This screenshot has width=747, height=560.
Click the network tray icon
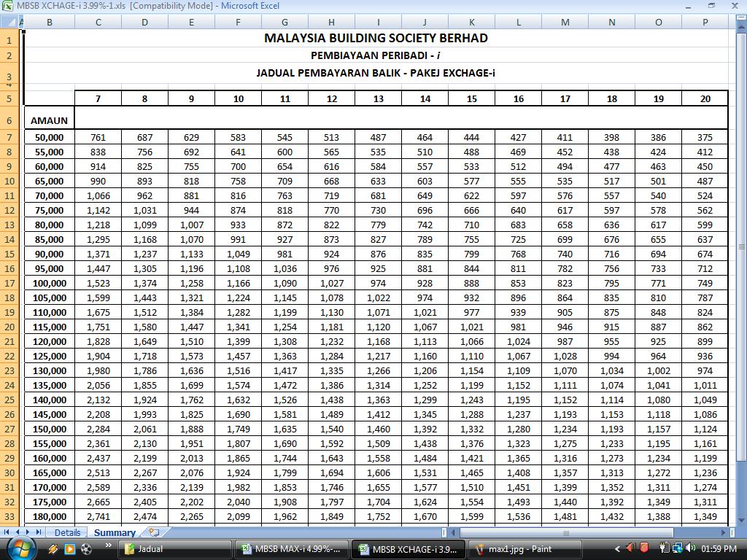point(677,548)
